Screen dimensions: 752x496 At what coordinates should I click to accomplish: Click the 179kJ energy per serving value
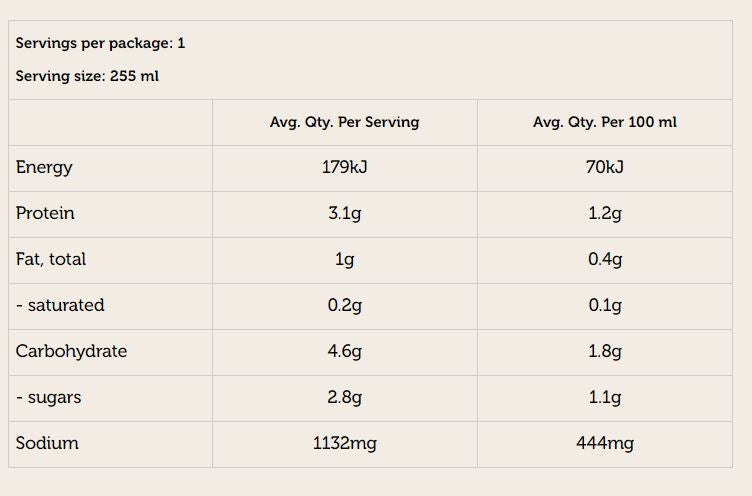click(344, 167)
